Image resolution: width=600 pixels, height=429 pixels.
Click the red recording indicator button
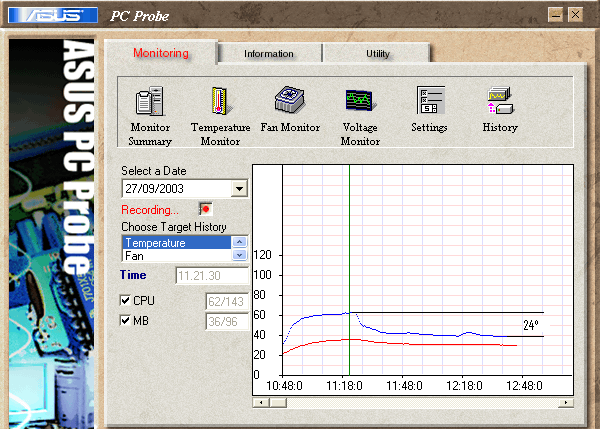click(205, 209)
